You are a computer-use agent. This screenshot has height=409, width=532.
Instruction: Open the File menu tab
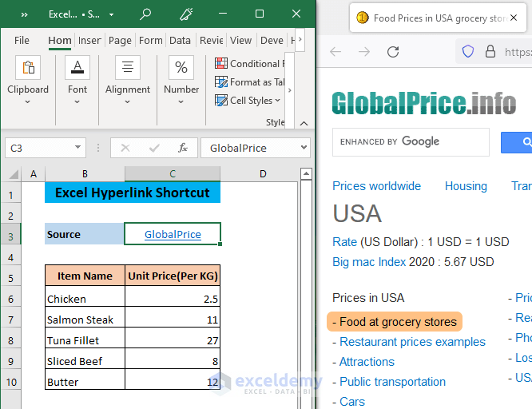point(22,41)
